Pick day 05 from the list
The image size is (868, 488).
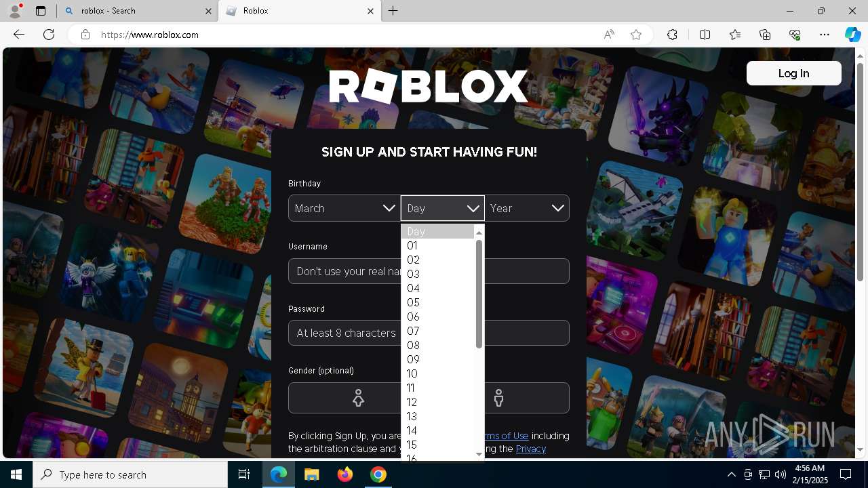437,302
